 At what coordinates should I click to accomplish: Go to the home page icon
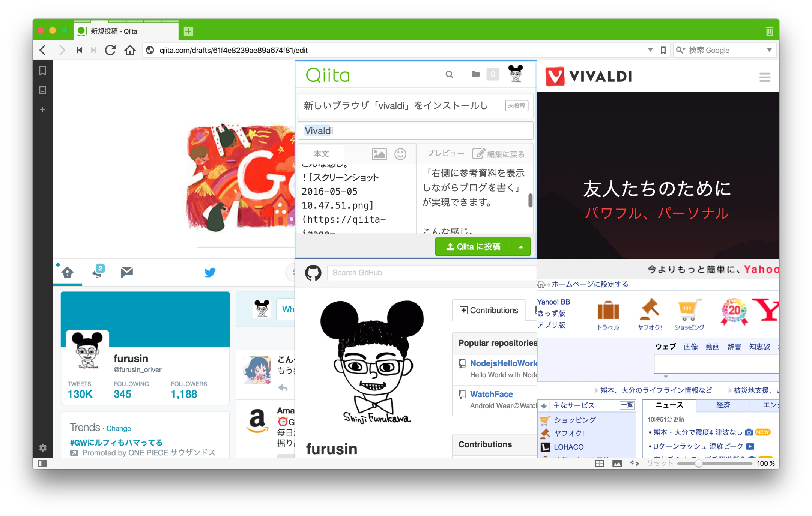click(130, 50)
